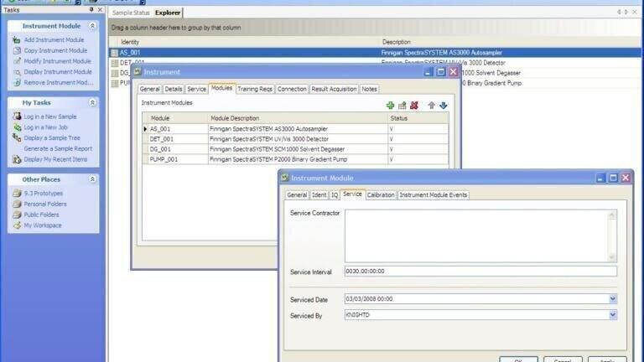Viewport: 644px width, 362px height.
Task: Open General tab in Instrument Module window
Action: tap(297, 195)
